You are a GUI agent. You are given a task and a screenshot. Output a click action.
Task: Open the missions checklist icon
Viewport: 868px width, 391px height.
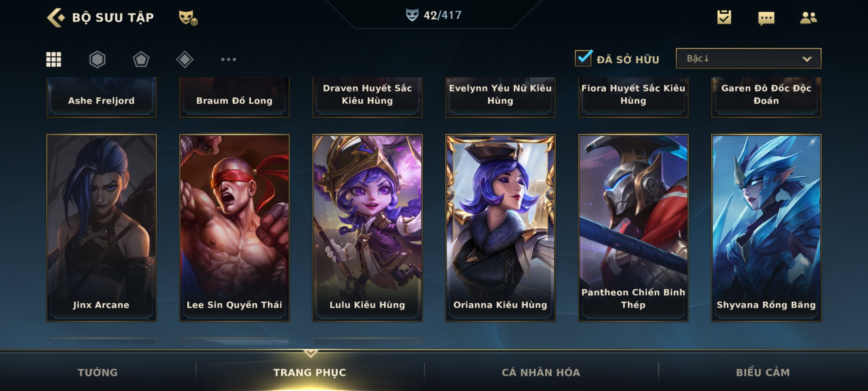[x=724, y=17]
